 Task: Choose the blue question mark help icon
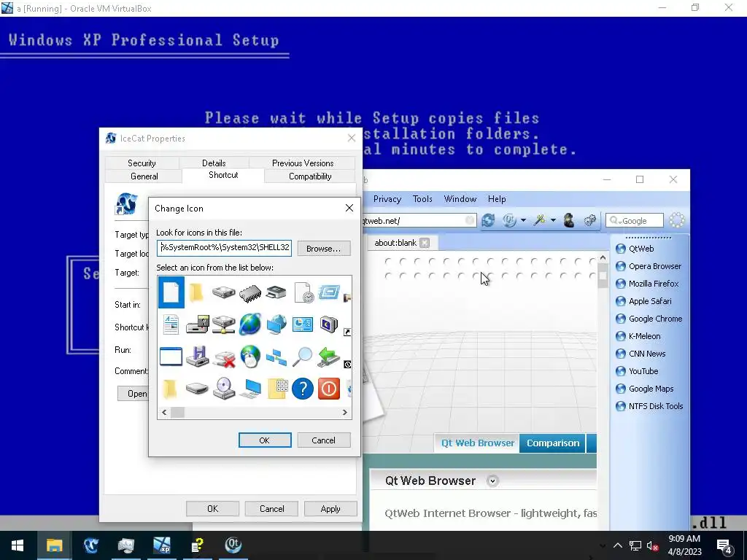click(x=303, y=389)
